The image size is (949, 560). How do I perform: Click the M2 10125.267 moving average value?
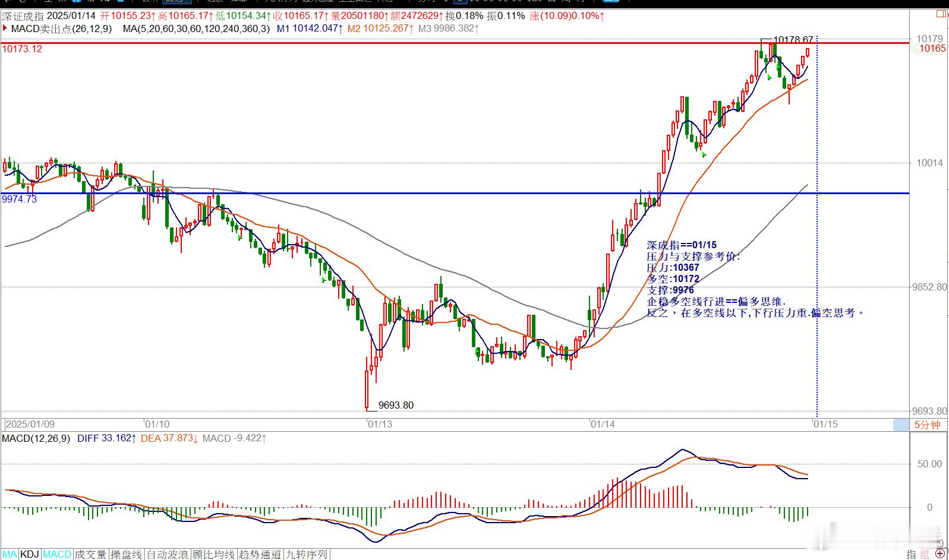click(380, 28)
